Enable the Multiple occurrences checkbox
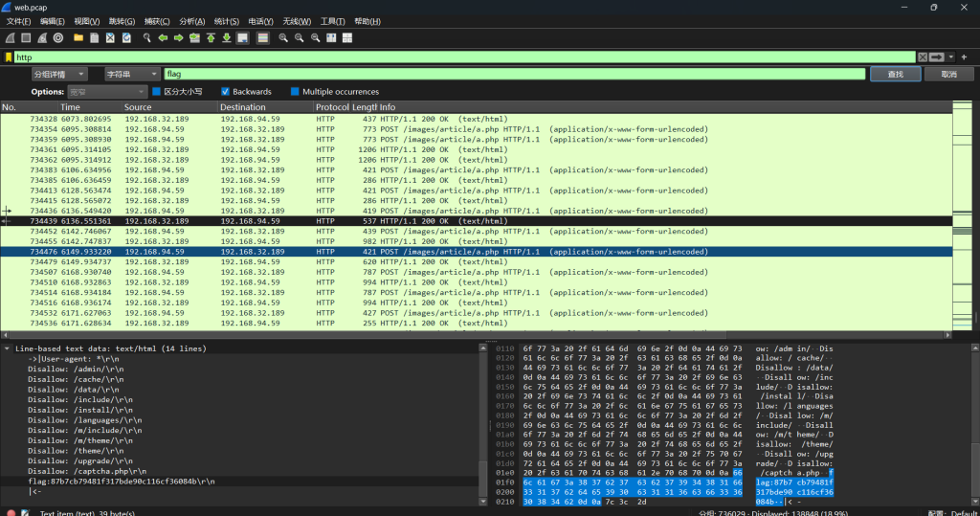This screenshot has width=980, height=516. click(296, 92)
